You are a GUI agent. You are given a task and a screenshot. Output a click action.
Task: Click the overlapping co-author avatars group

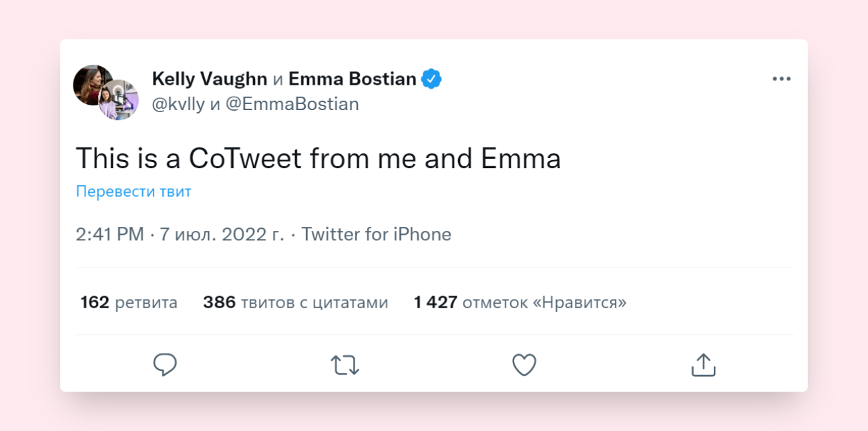pyautogui.click(x=105, y=91)
